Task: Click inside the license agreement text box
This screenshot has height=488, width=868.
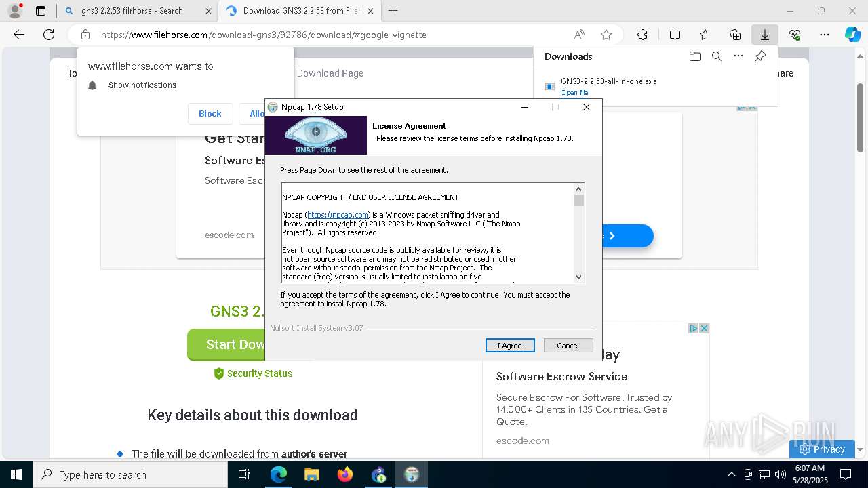Action: [427, 232]
